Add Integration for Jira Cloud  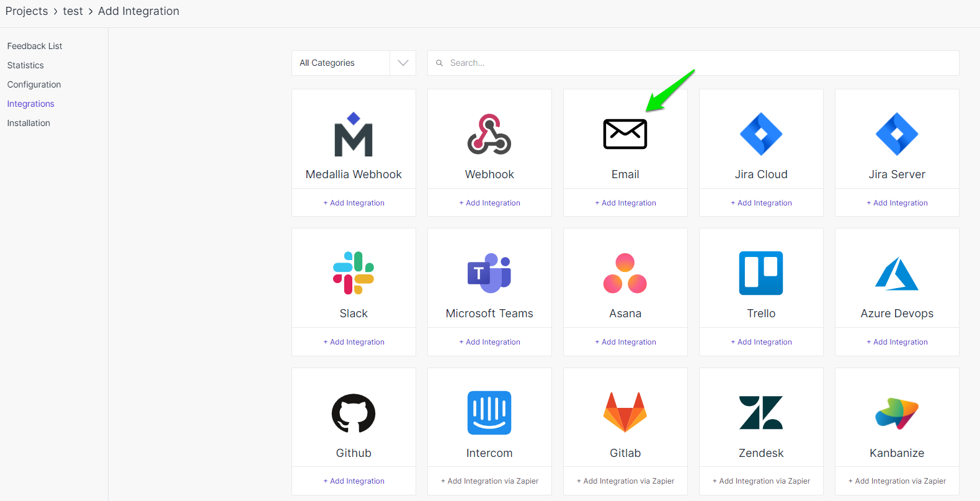click(x=761, y=203)
